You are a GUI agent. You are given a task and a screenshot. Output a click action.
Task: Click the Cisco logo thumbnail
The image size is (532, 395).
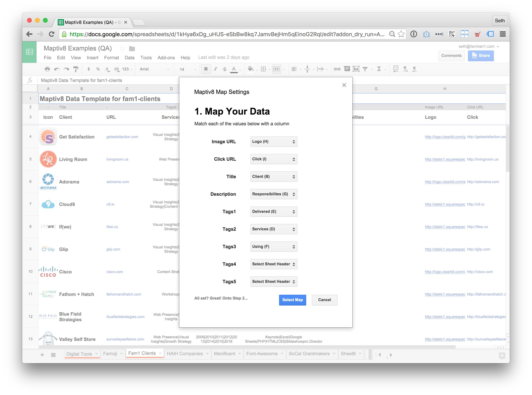(x=48, y=272)
